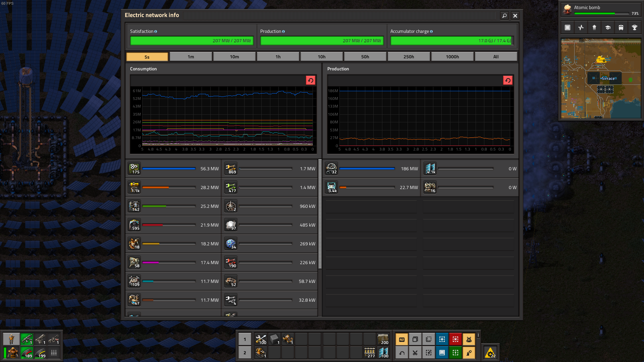Select the red deconstruction planner tool
Screen dimensions: 644x362
click(455, 339)
